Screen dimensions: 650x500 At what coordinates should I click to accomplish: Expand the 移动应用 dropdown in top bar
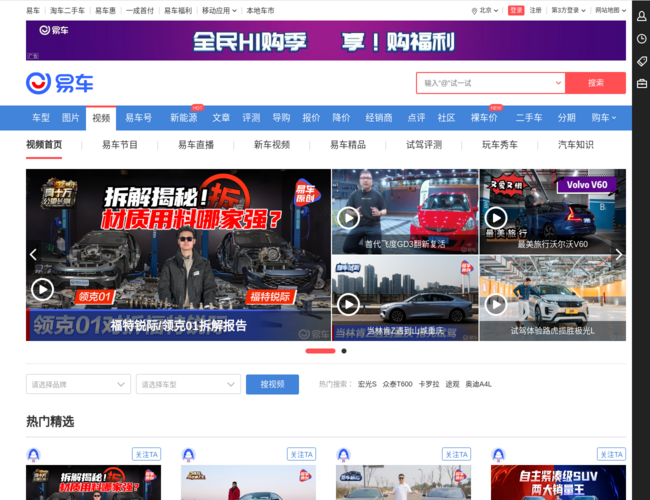point(219,11)
